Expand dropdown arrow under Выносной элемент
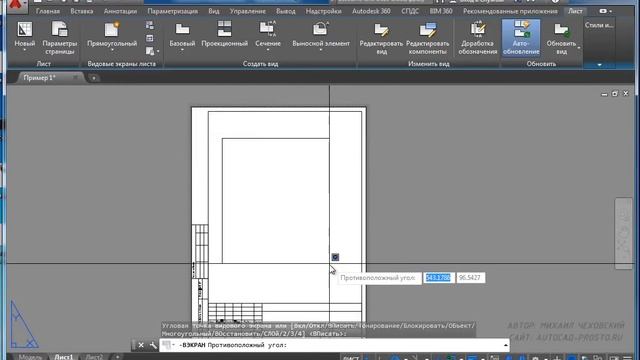This screenshot has height=360, width=640. (x=321, y=50)
